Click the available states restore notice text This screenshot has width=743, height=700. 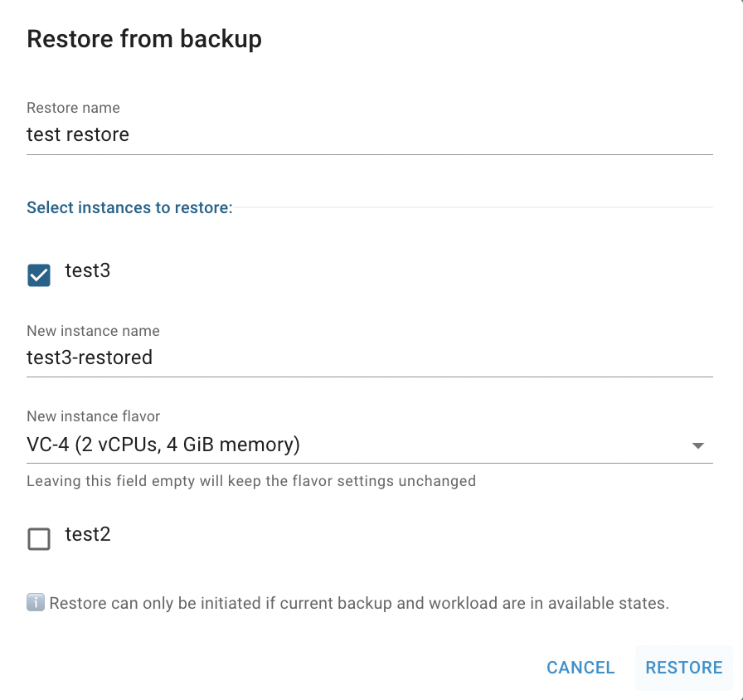point(359,603)
